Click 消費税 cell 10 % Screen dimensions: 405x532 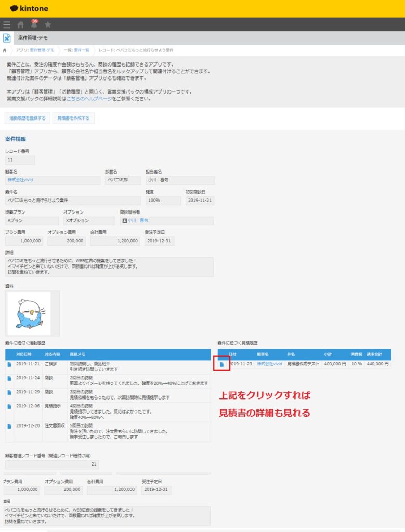pyautogui.click(x=357, y=364)
